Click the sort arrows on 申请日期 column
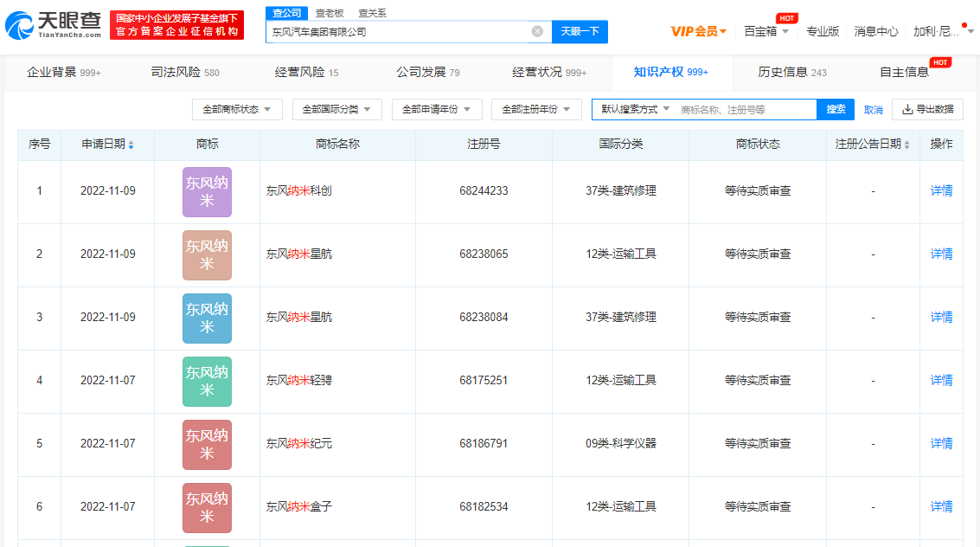 (x=133, y=145)
